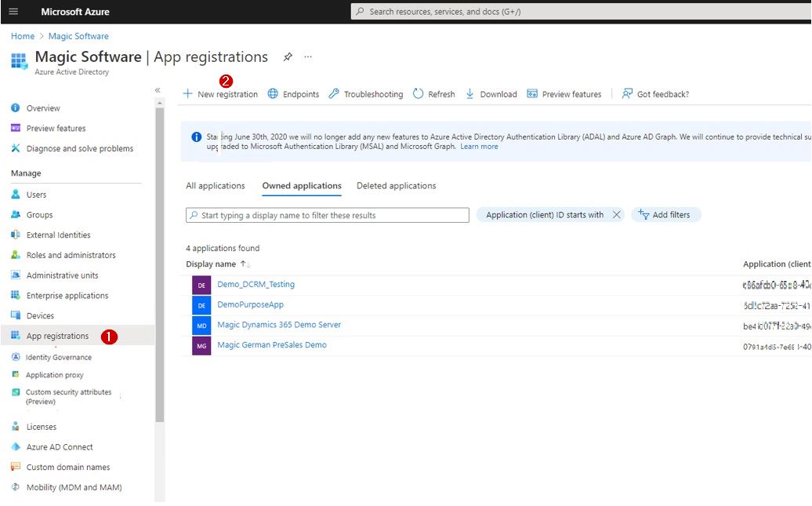Click the purple DE icon for Demo_DCRM_Testing
Viewport: 812px width, 506px height.
pyautogui.click(x=201, y=285)
